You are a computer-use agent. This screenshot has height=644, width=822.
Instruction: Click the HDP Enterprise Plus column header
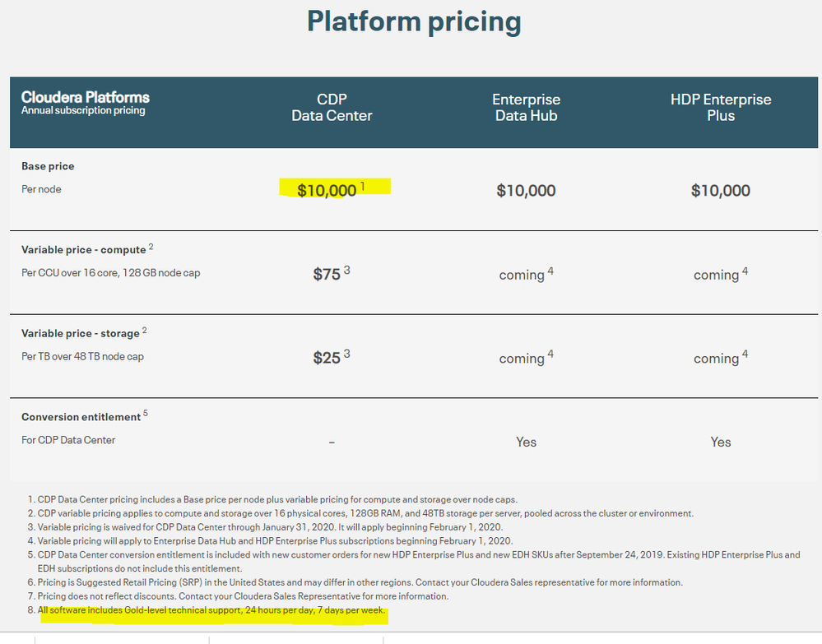pyautogui.click(x=720, y=108)
